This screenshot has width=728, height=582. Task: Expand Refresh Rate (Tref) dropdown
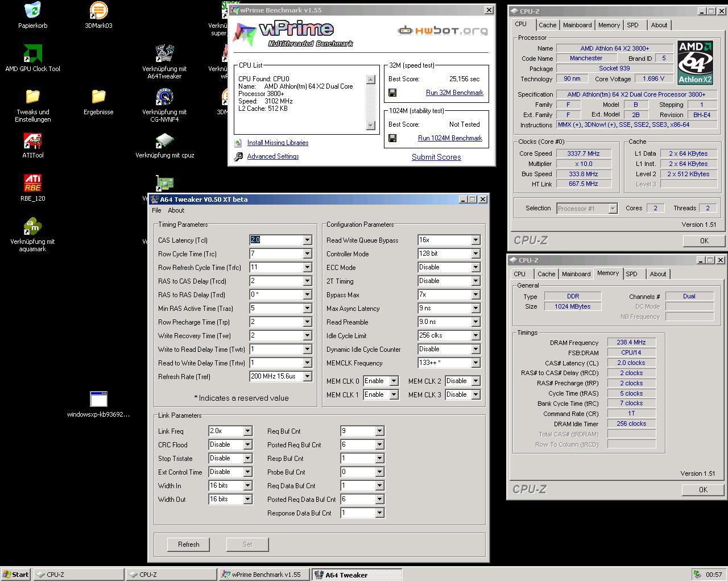point(307,377)
